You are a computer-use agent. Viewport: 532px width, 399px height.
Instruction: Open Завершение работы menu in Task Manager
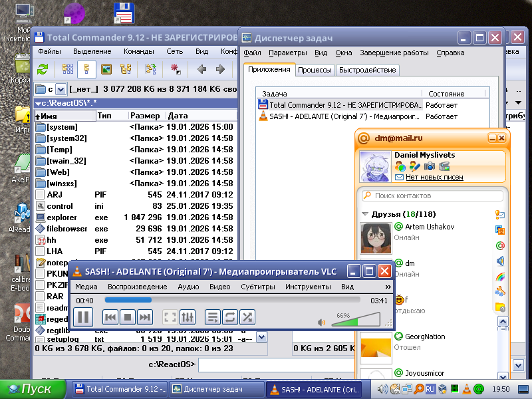point(394,53)
